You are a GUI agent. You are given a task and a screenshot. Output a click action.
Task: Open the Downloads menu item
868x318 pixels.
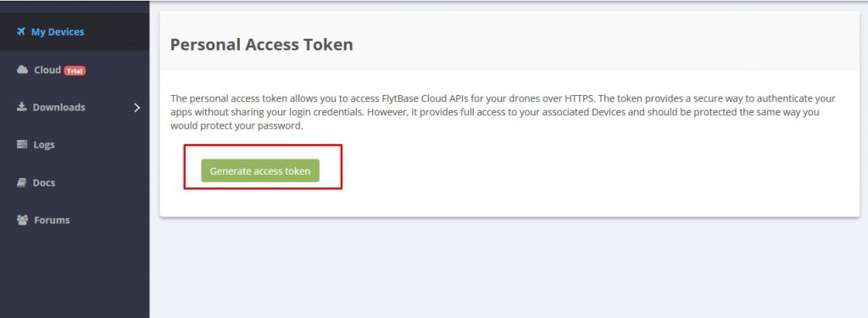[75, 107]
